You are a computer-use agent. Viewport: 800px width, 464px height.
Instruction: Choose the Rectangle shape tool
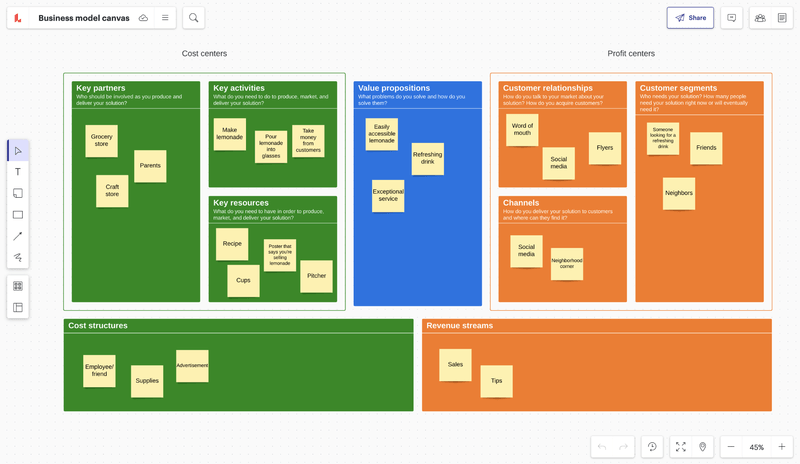click(x=18, y=215)
